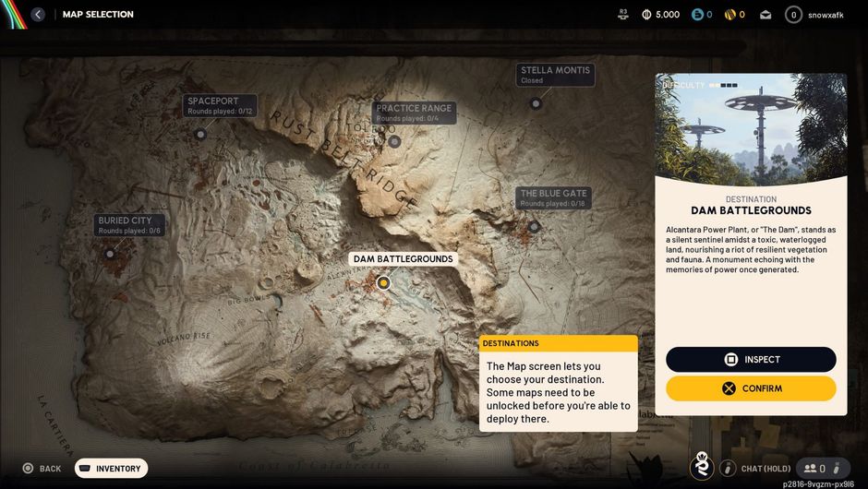
Task: Select the Spaceport map marker
Action: click(200, 134)
